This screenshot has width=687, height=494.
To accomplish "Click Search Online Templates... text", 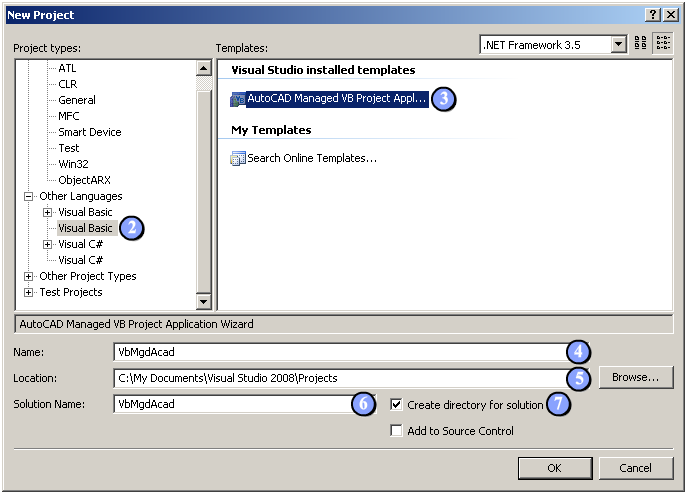I will click(x=312, y=158).
